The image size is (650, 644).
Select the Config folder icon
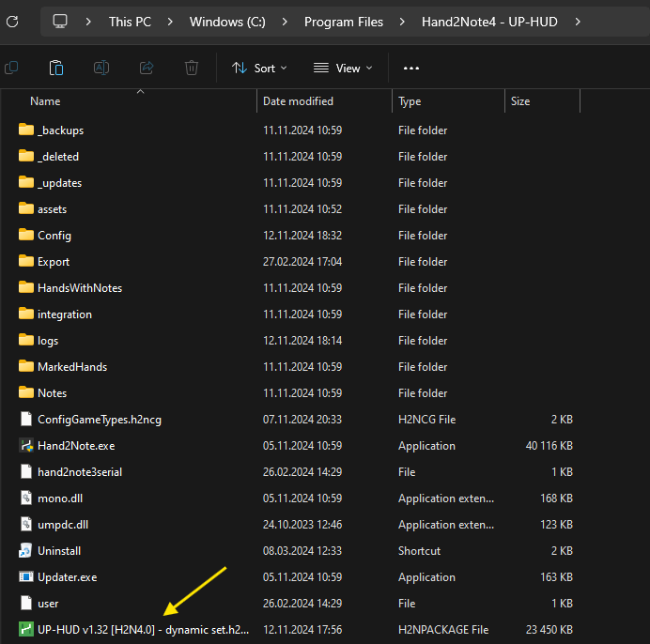coord(26,235)
